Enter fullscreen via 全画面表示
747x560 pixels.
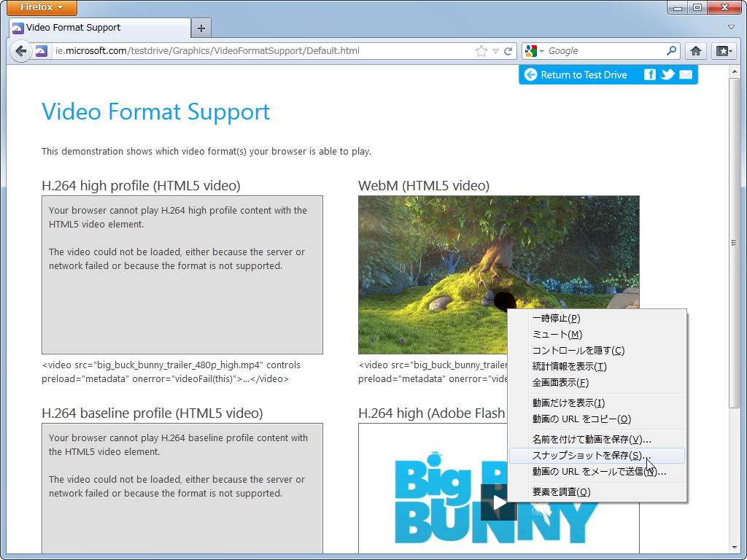[x=558, y=382]
